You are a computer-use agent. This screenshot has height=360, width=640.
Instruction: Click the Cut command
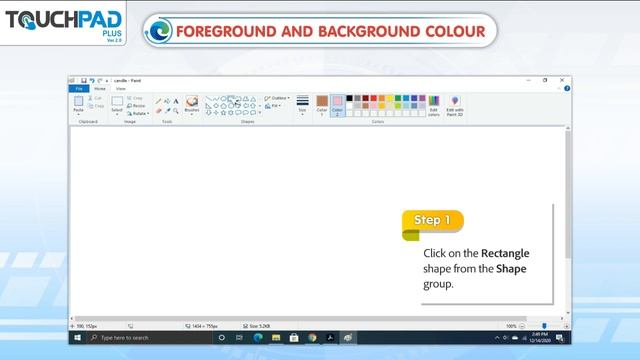[x=95, y=98]
